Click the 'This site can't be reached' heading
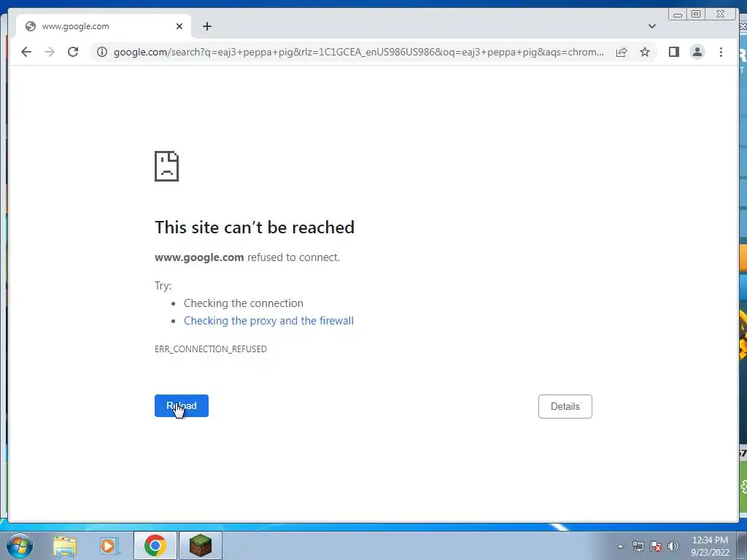This screenshot has width=747, height=560. tap(255, 227)
